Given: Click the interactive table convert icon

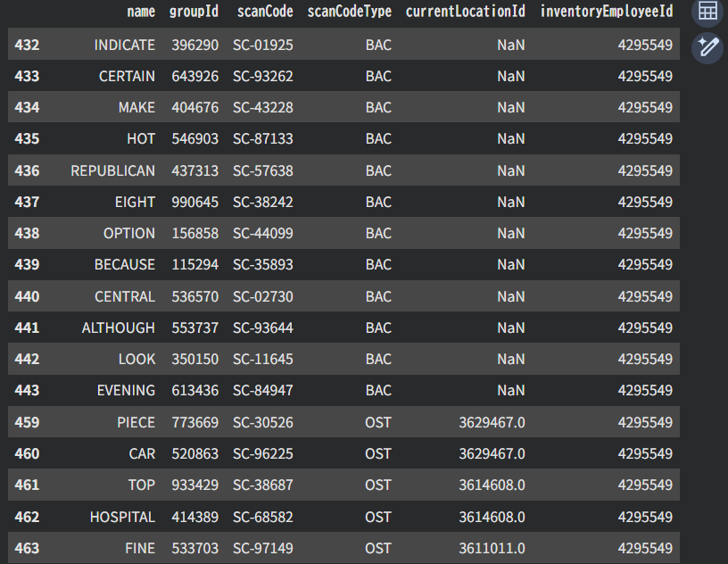Looking at the screenshot, I should 707,12.
